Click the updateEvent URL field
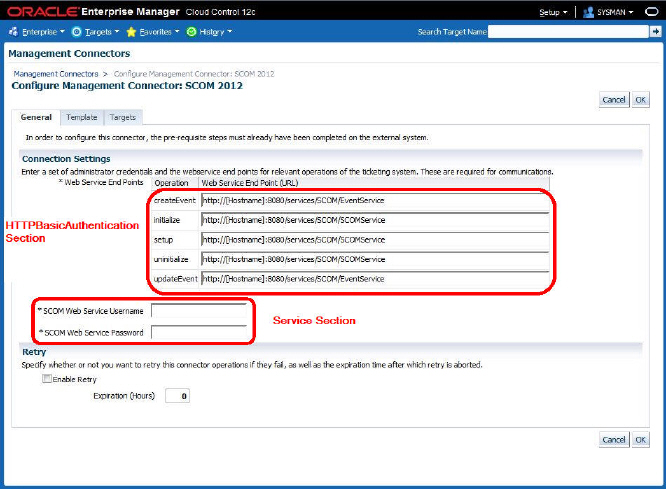The image size is (666, 489). click(375, 279)
